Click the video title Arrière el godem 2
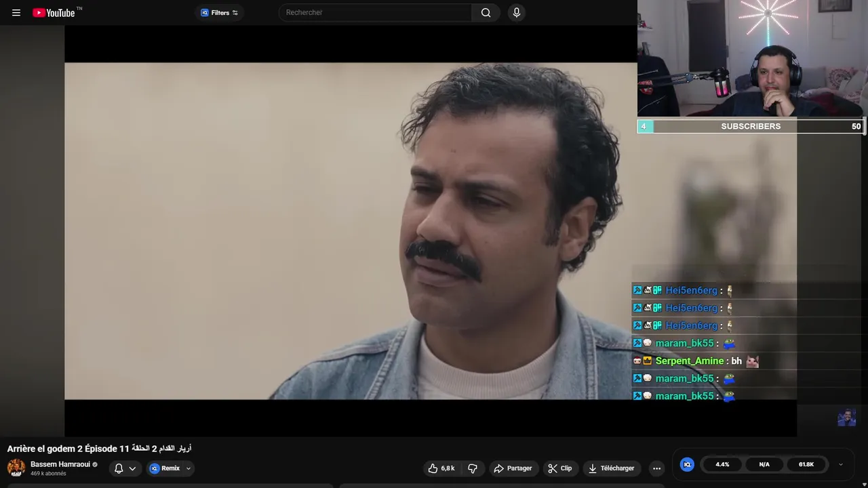Viewport: 868px width, 488px height. [x=100, y=449]
